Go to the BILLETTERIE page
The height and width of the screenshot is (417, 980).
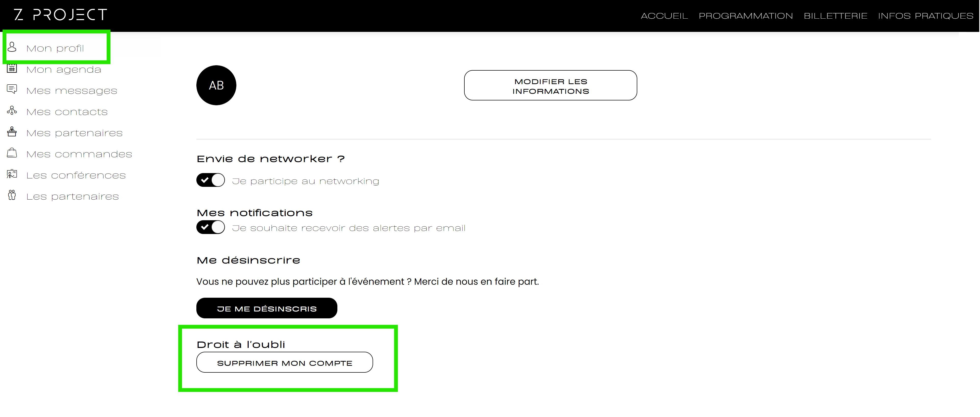[x=835, y=16]
